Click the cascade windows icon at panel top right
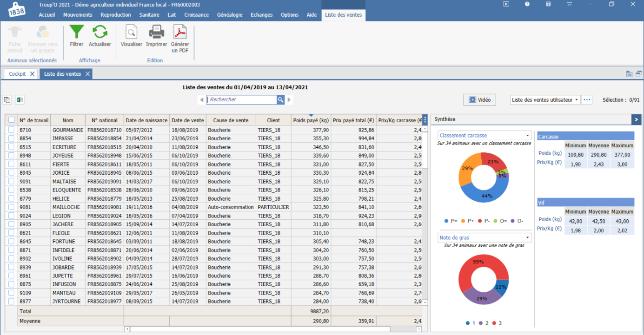Image resolution: width=644 pixels, height=335 pixels. click(x=639, y=73)
